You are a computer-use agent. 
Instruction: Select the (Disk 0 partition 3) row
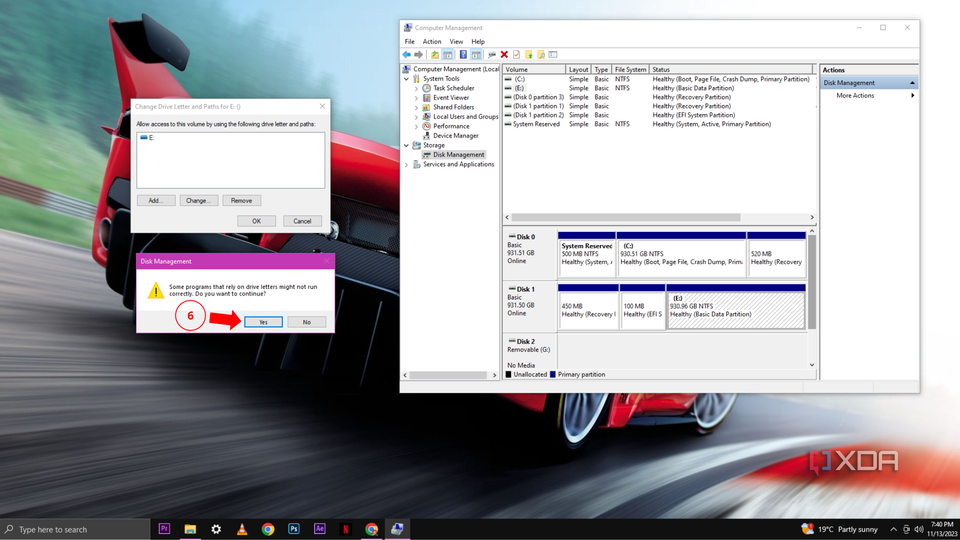[659, 97]
